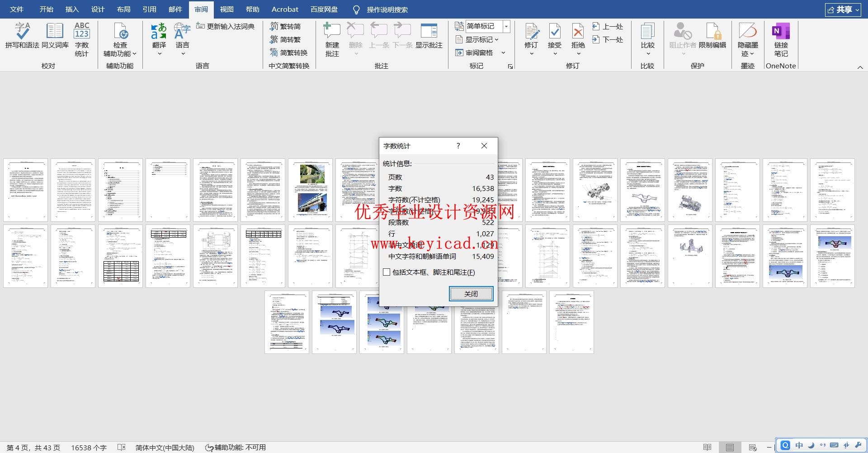The width and height of the screenshot is (868, 453).
Task: Switch to the Design (设计) tab
Action: tap(98, 9)
